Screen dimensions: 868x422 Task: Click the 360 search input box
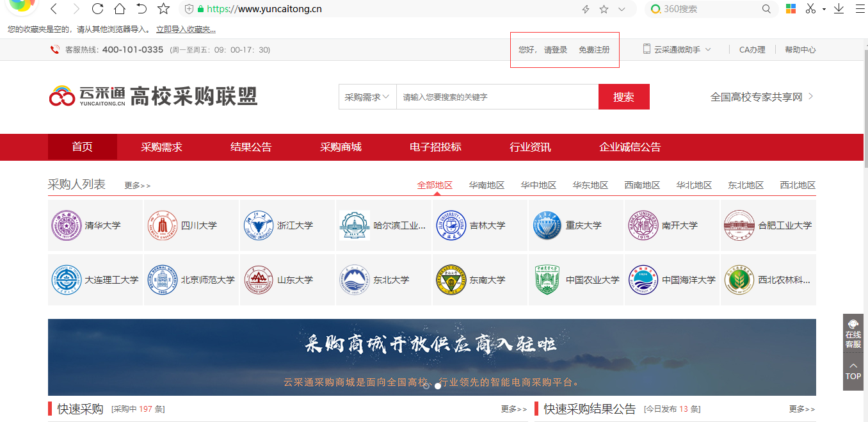711,9
